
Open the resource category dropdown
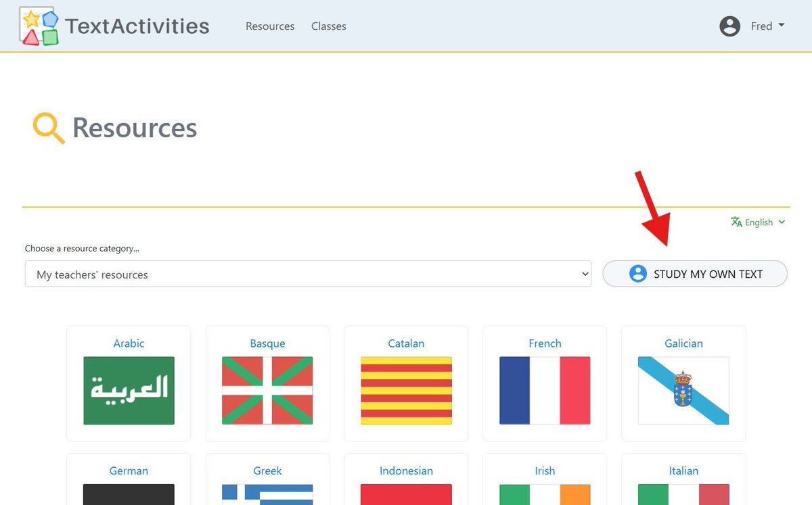[x=308, y=274]
